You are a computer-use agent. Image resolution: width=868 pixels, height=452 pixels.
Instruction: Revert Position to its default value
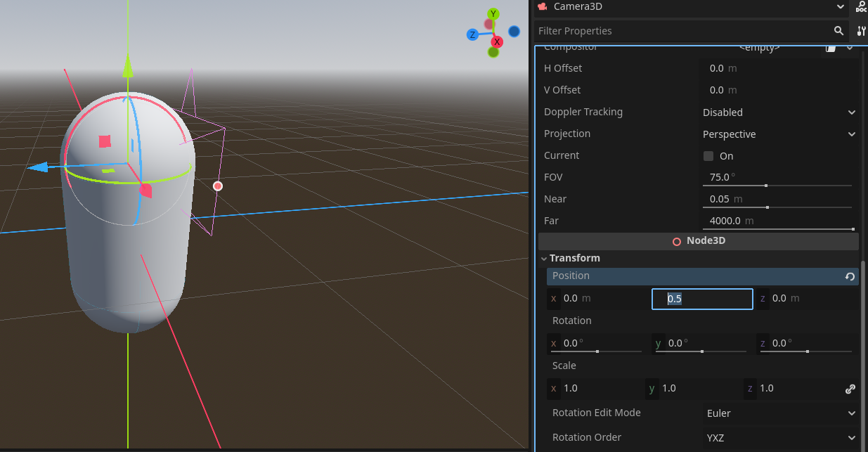click(x=849, y=276)
